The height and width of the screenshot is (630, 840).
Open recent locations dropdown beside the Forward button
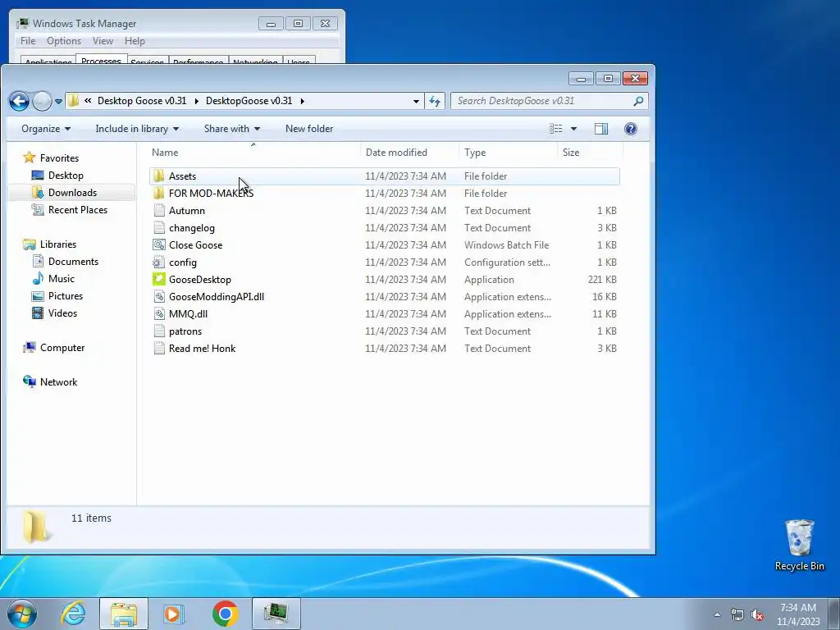point(58,101)
